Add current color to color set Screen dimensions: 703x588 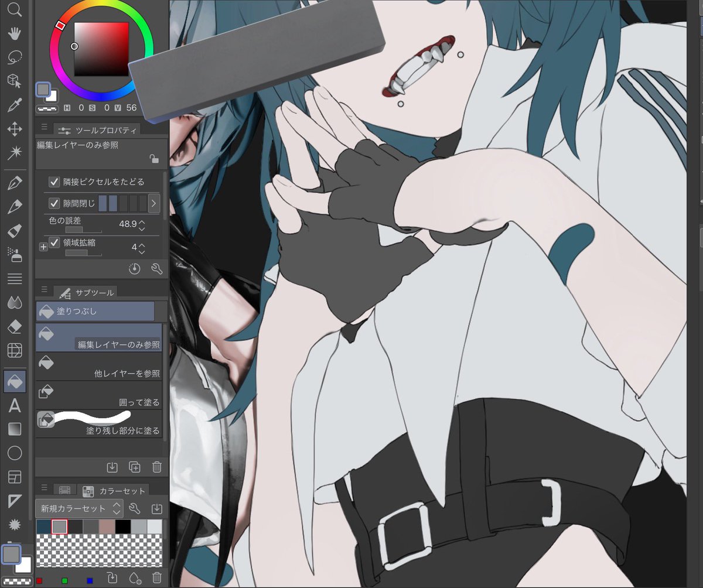[x=135, y=578]
